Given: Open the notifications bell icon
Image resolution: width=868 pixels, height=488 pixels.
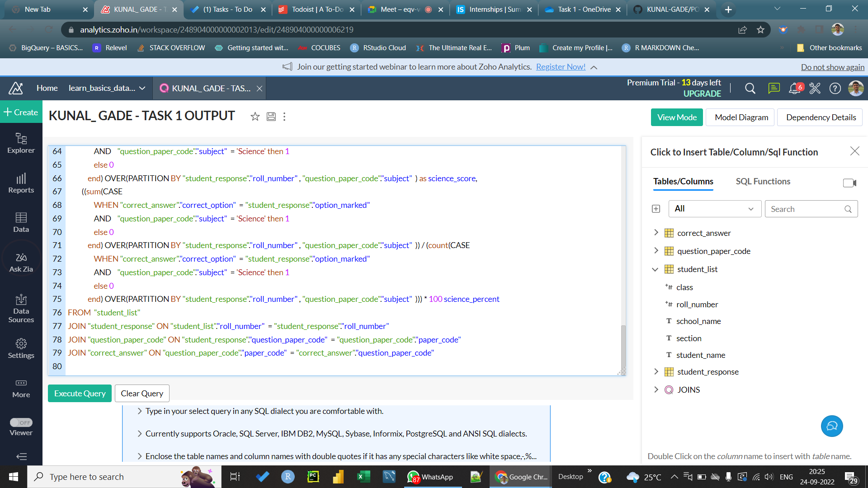Looking at the screenshot, I should (x=794, y=89).
